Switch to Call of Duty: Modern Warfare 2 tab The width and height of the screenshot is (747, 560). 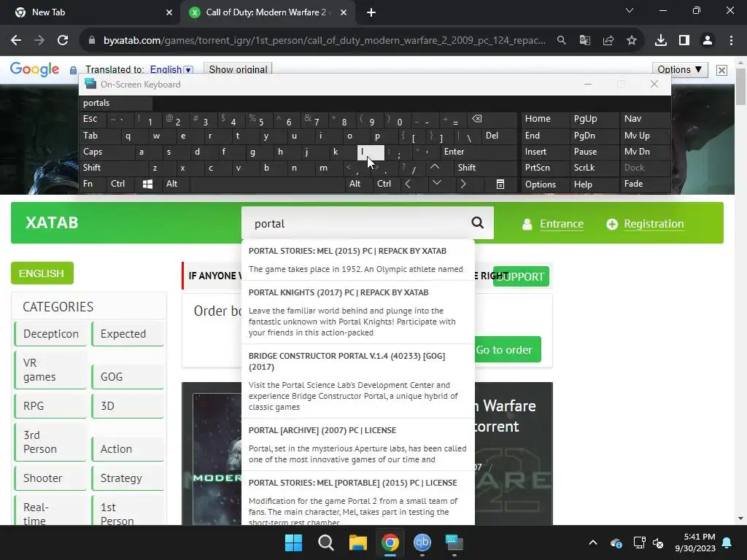pos(266,12)
